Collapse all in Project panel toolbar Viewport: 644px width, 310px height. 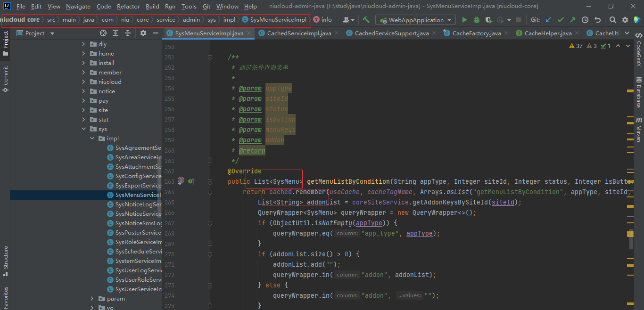click(128, 33)
